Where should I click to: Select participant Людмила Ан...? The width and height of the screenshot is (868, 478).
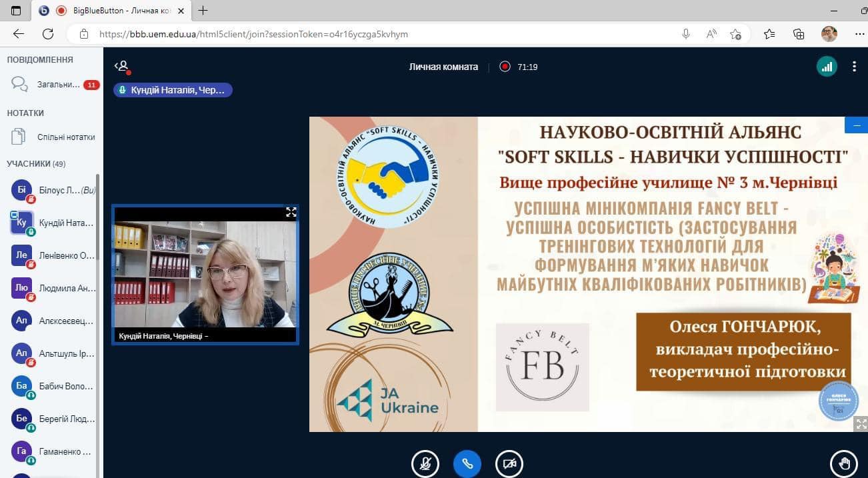coord(53,288)
